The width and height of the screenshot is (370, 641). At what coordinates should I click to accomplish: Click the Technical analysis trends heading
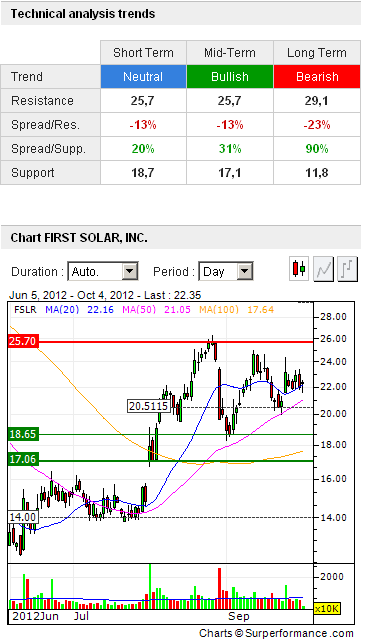click(x=83, y=14)
